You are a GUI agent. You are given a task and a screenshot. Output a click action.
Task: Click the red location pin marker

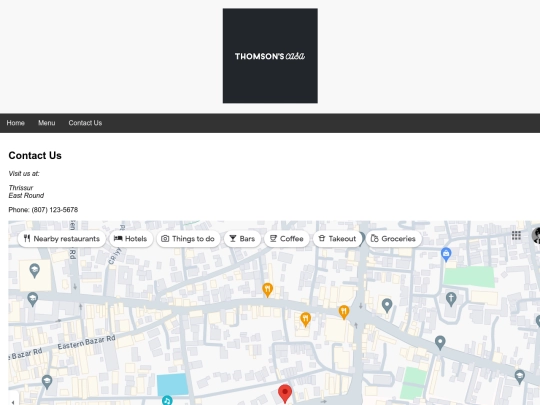click(x=285, y=394)
